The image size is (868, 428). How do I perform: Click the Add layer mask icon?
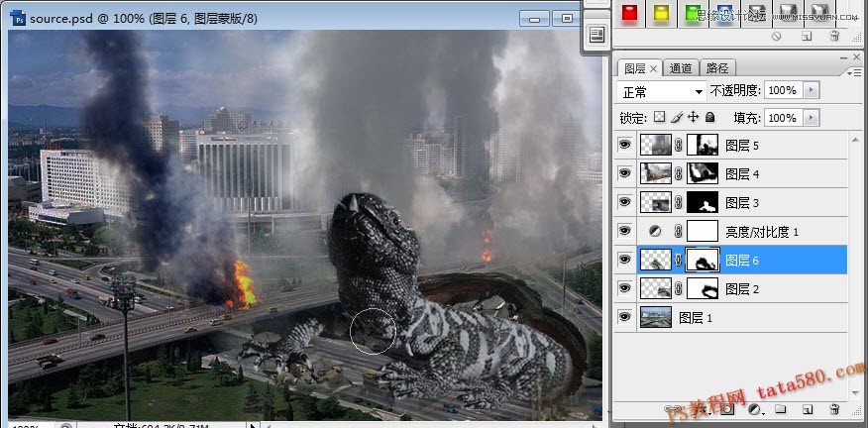[727, 410]
